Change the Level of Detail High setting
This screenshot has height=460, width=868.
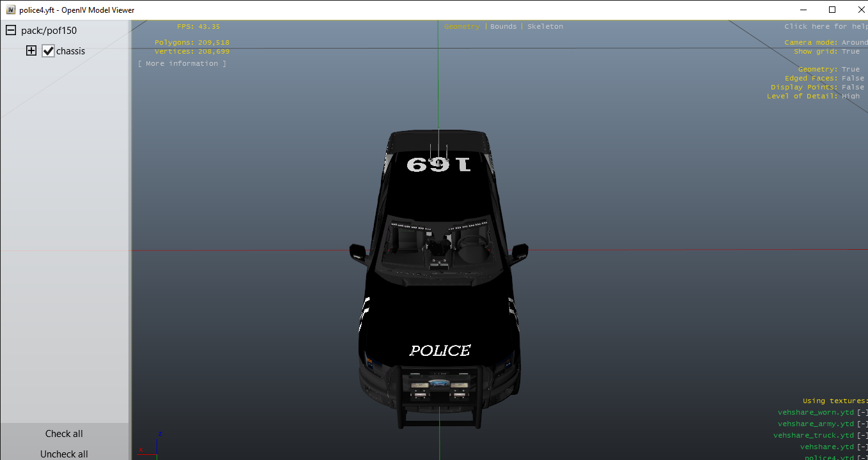[851, 96]
